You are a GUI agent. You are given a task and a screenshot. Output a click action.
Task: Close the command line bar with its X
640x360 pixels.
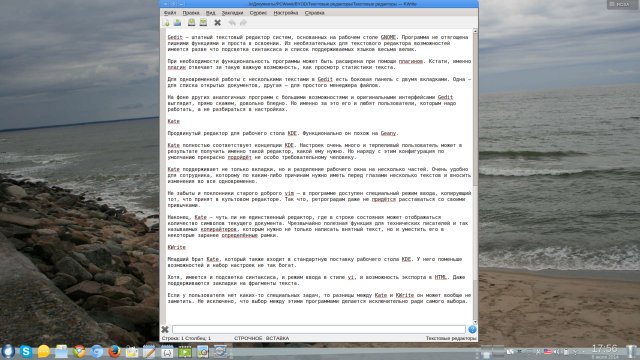165,329
